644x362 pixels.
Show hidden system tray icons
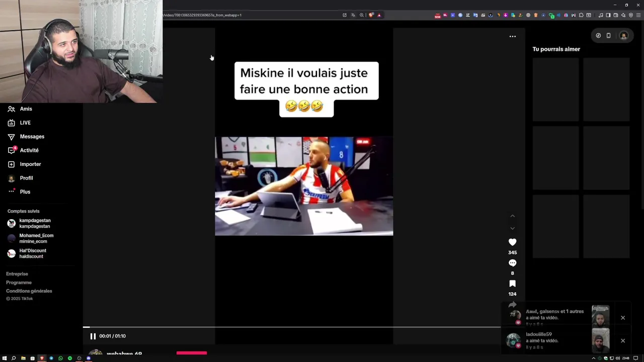coord(594,358)
